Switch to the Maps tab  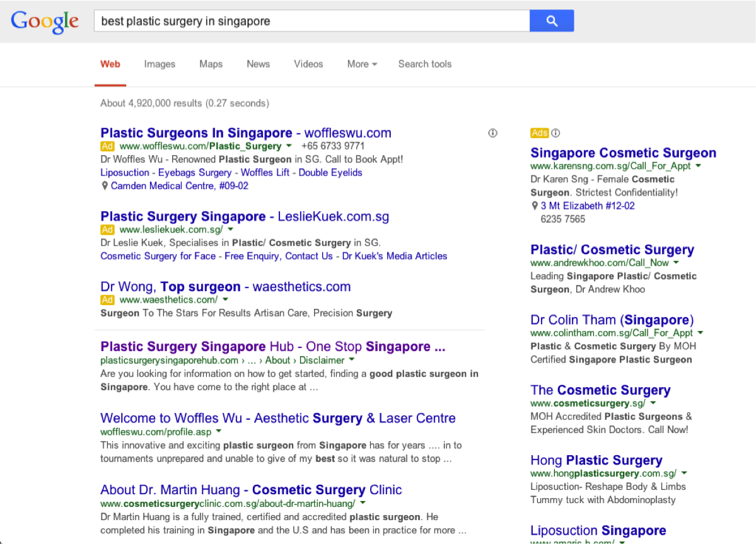tap(211, 64)
